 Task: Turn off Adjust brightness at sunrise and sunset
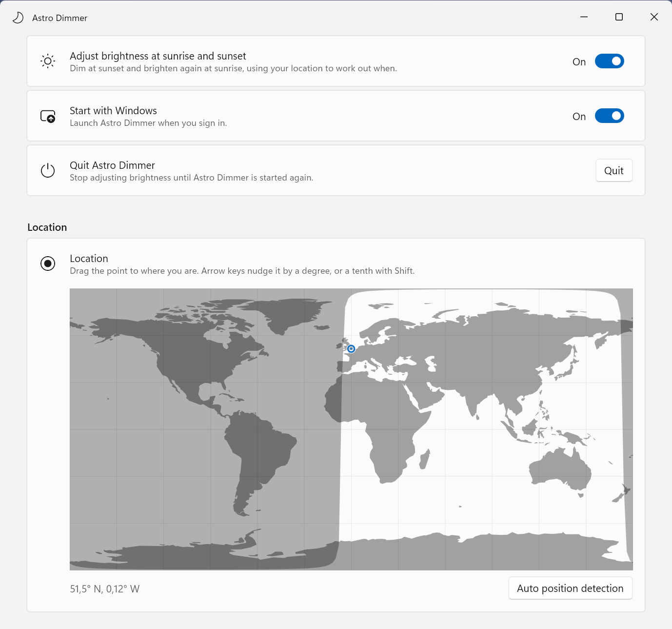coord(610,61)
